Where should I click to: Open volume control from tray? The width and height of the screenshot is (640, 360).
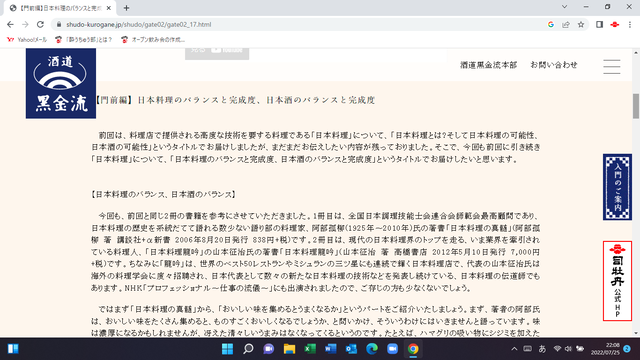(568, 349)
